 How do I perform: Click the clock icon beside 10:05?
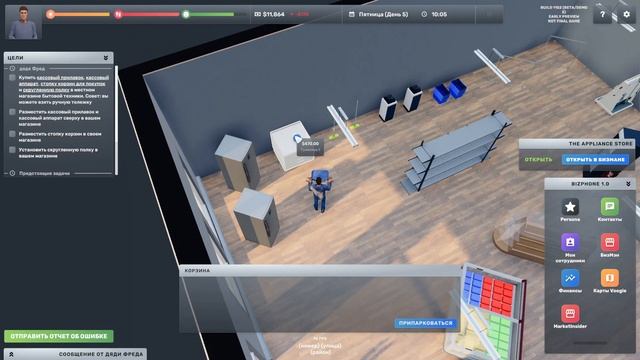coord(424,14)
